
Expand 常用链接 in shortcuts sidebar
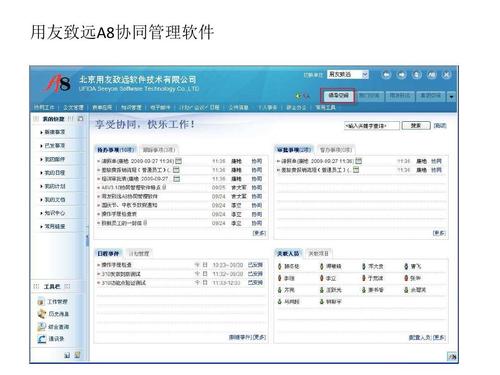click(53, 226)
